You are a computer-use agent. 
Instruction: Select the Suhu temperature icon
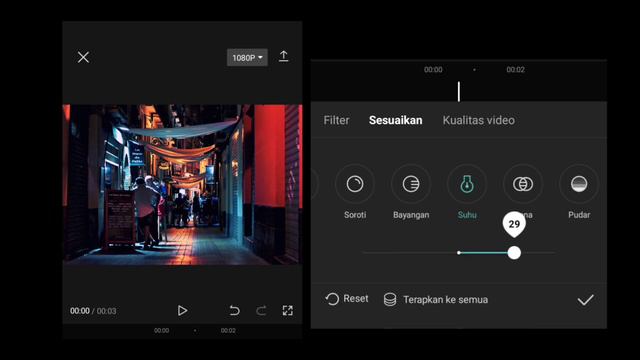pyautogui.click(x=467, y=184)
